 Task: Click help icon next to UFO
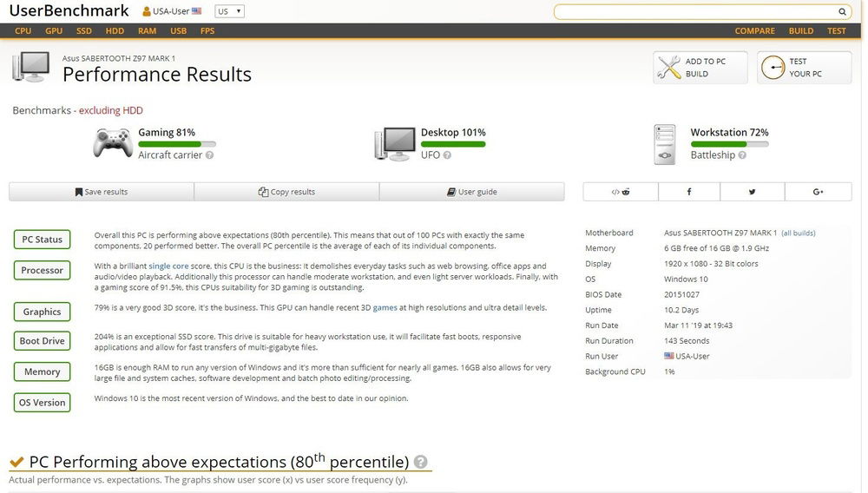point(447,155)
